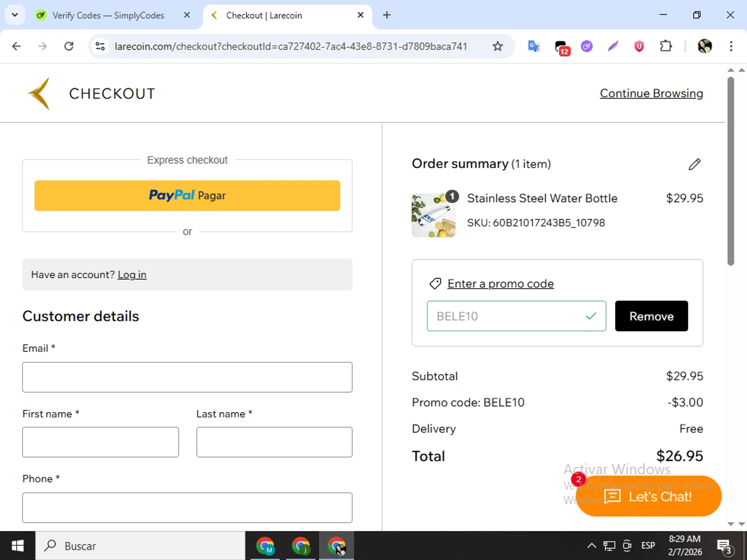Click the BELE10 promo code field
The image size is (747, 560).
click(516, 316)
